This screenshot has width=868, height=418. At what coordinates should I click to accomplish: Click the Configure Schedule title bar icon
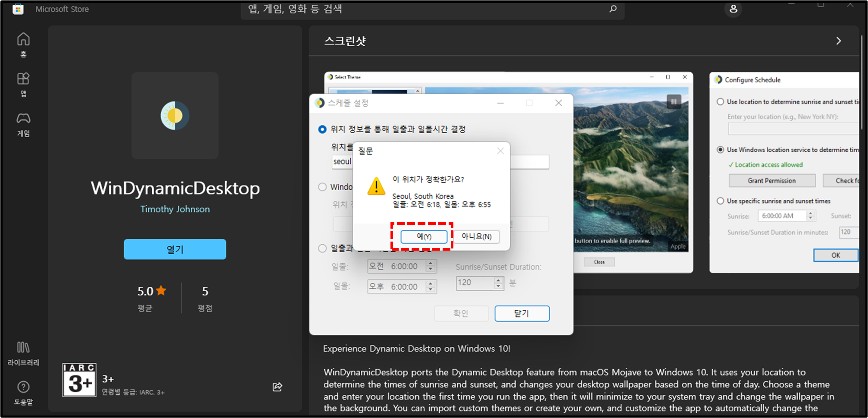point(718,80)
